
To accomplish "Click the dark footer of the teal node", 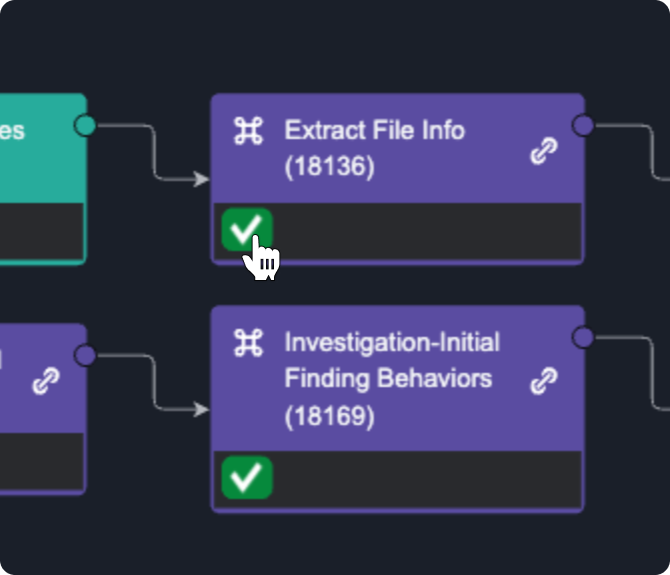I will coord(40,231).
